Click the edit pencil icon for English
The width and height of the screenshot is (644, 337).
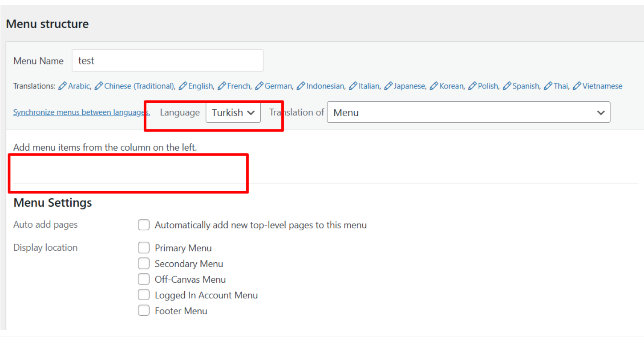coord(183,86)
